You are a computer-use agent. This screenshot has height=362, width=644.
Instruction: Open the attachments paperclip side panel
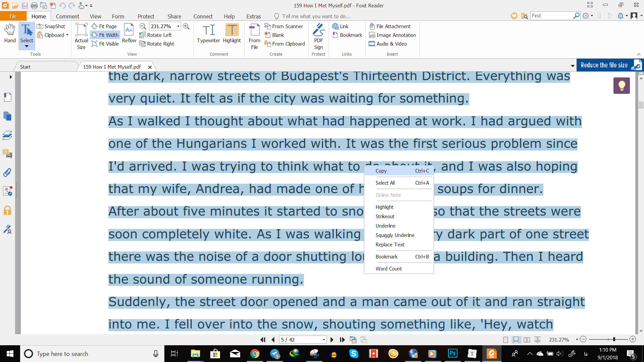point(7,172)
